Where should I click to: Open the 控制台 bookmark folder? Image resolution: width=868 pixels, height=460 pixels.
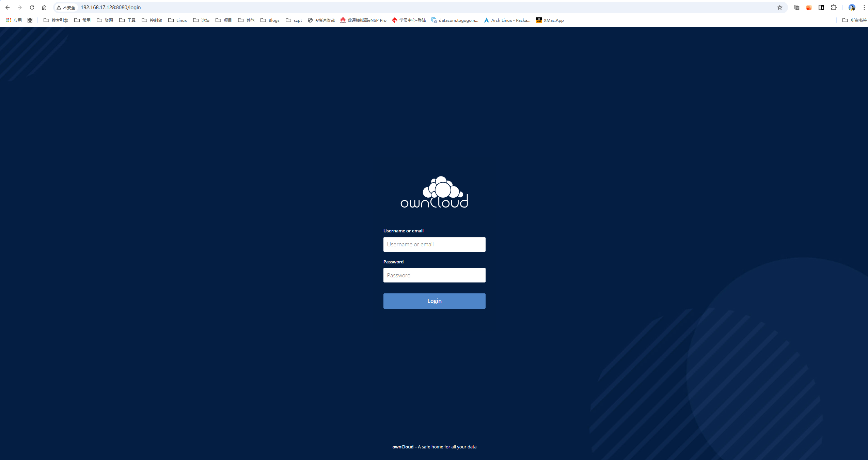point(152,20)
